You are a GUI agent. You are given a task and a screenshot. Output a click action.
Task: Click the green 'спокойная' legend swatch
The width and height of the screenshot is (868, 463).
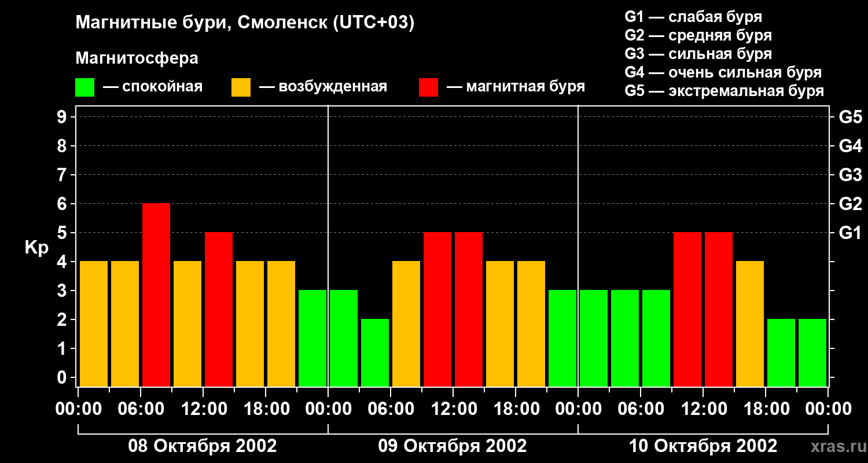pos(84,87)
